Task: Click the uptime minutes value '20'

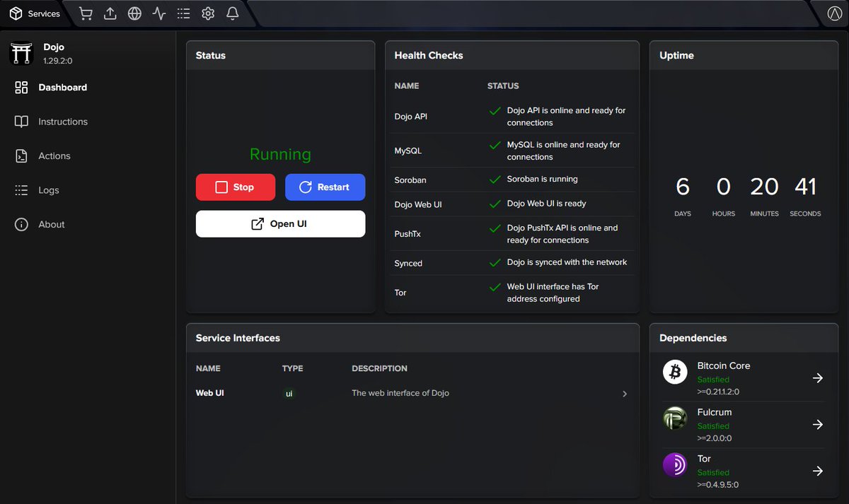Action: 764,187
